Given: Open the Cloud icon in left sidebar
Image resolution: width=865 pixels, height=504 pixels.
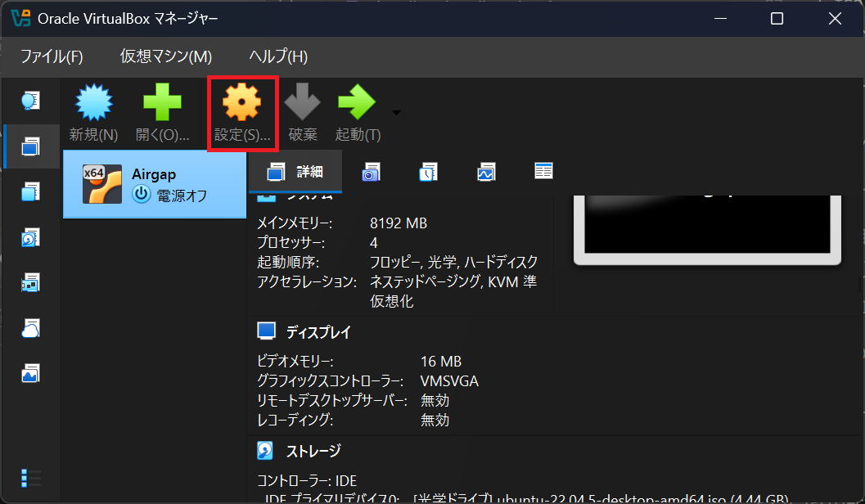Looking at the screenshot, I should coord(30,328).
